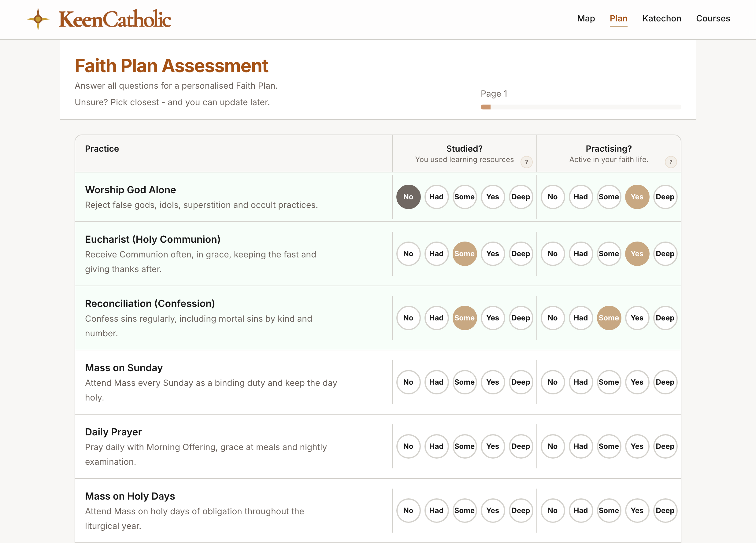Click the 'Practice' column header

tap(102, 149)
